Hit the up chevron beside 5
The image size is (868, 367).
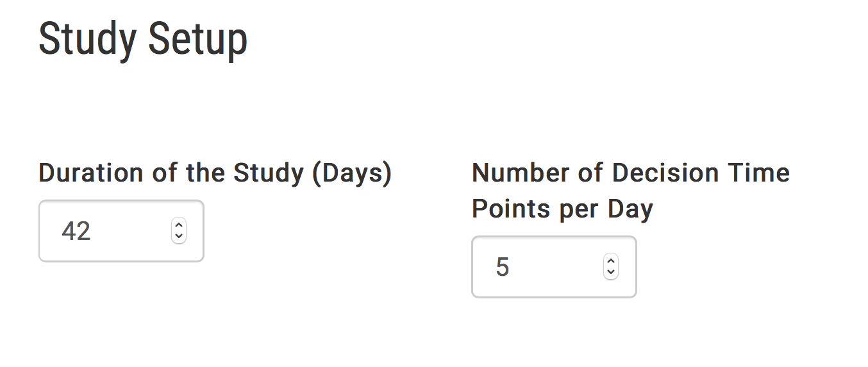[x=611, y=260]
